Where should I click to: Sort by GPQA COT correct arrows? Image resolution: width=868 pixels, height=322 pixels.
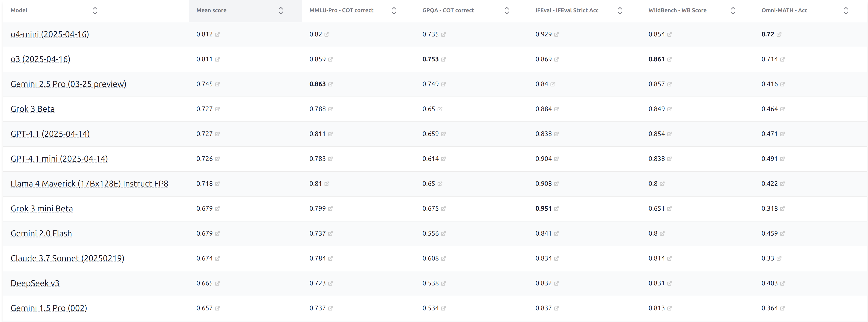pos(506,11)
